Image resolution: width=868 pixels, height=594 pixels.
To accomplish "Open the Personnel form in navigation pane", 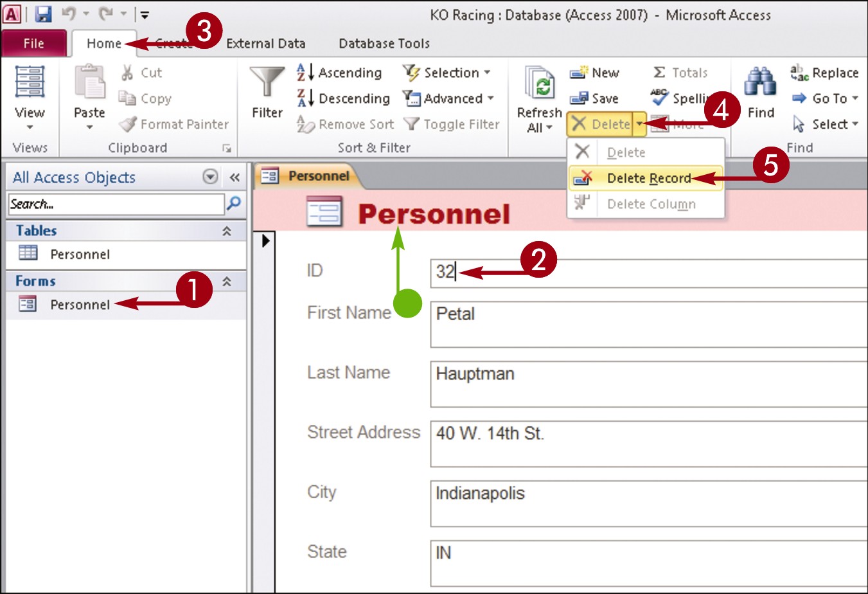I will (x=127, y=304).
